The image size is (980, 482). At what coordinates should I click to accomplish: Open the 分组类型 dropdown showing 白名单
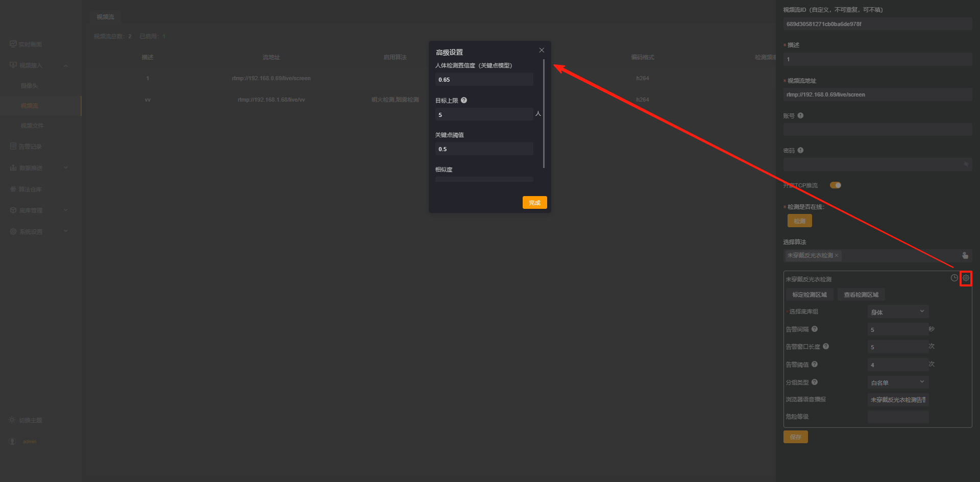click(898, 382)
